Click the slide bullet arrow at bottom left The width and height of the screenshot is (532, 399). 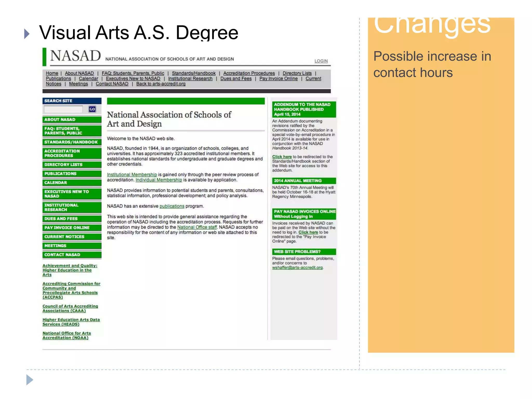(30, 380)
